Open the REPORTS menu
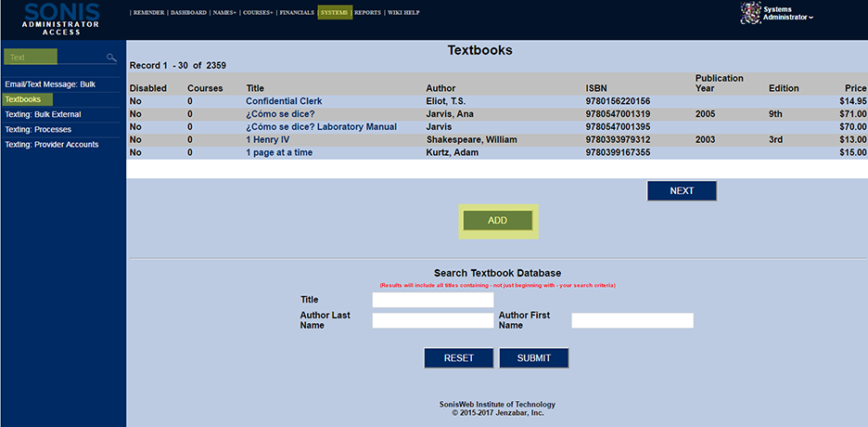The image size is (868, 427). tap(367, 13)
